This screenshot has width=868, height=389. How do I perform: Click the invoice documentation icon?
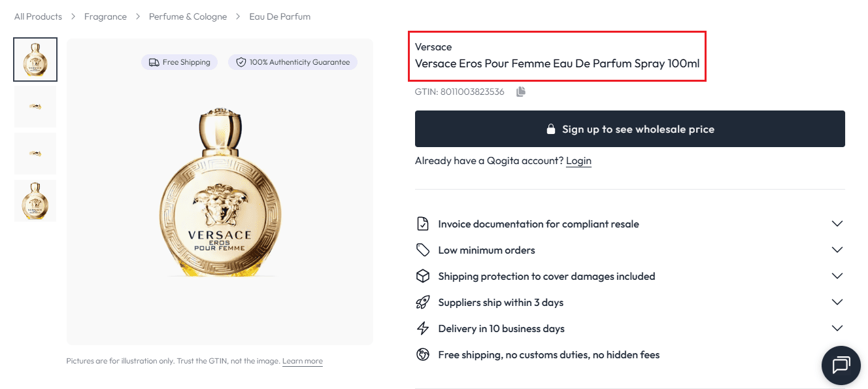[x=423, y=224]
